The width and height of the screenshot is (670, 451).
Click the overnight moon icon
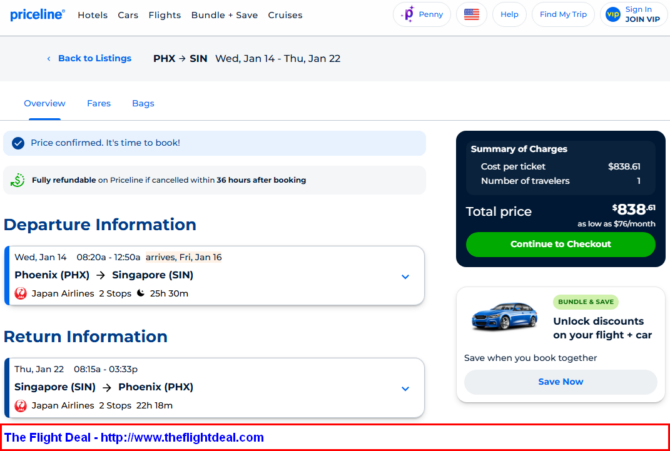tap(141, 293)
